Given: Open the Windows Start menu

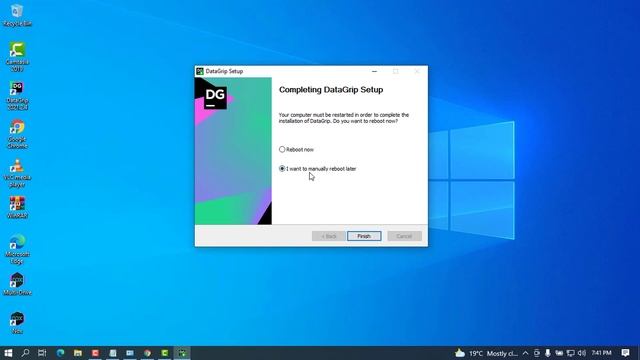Looking at the screenshot, I should coord(8,353).
